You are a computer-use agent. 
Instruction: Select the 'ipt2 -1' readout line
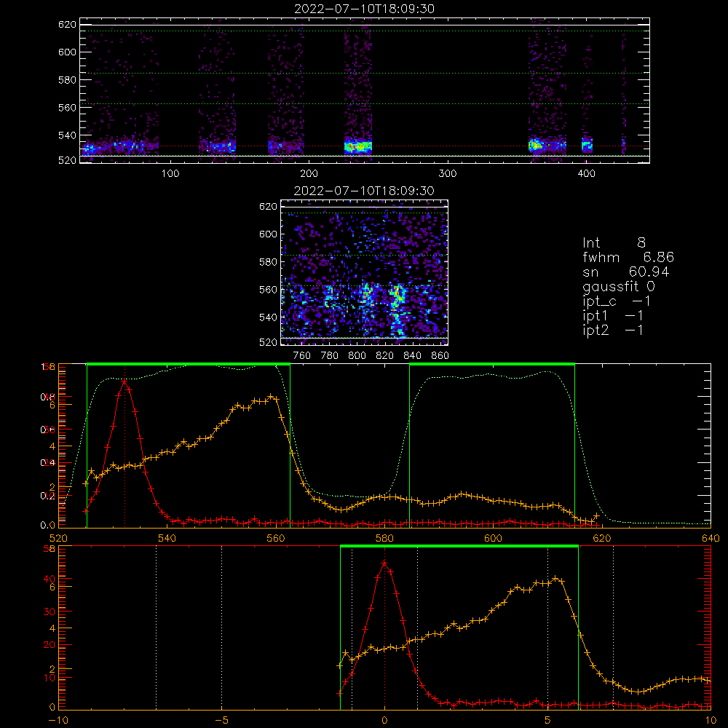tap(613, 330)
